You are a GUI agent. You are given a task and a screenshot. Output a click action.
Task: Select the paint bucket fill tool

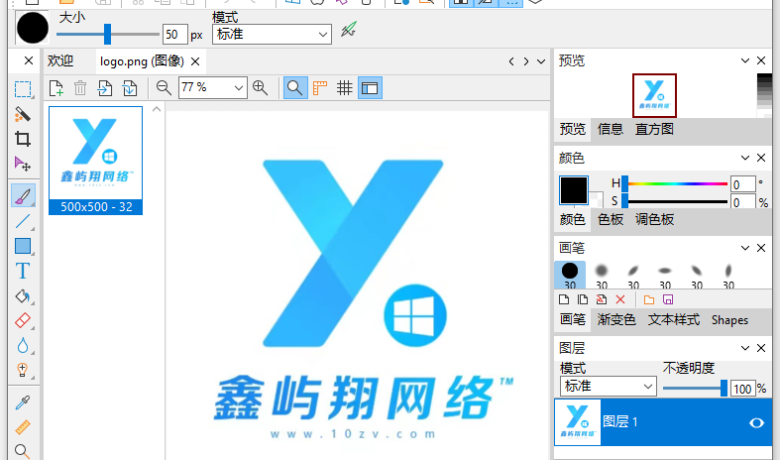23,296
